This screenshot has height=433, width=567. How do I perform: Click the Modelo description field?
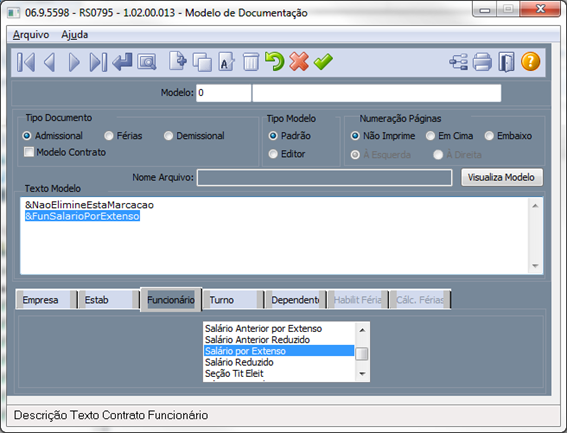click(x=376, y=93)
